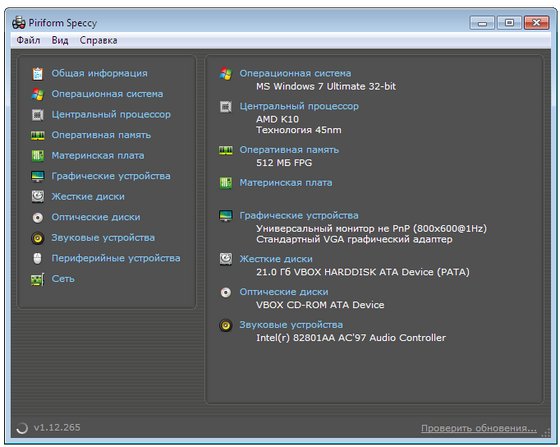
Task: Open Центральный процессор section in sidebar
Action: 111,115
